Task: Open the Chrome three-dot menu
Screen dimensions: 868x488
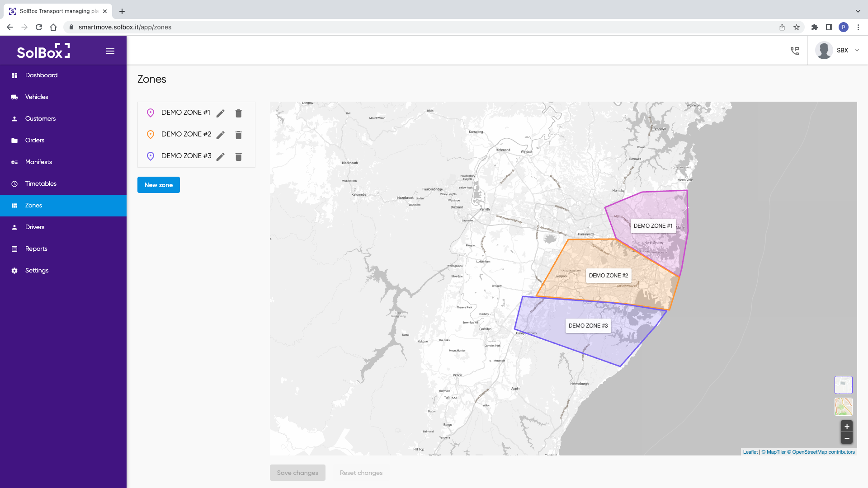Action: pyautogui.click(x=858, y=27)
